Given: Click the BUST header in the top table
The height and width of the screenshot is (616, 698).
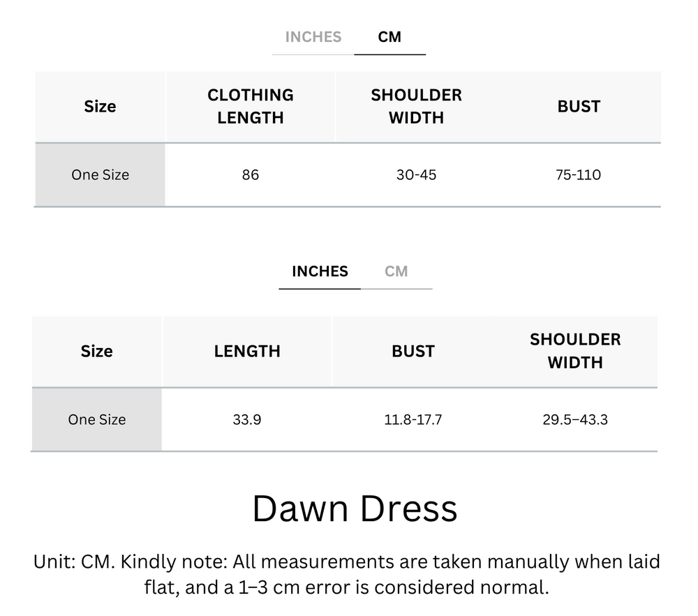Looking at the screenshot, I should pos(579,106).
